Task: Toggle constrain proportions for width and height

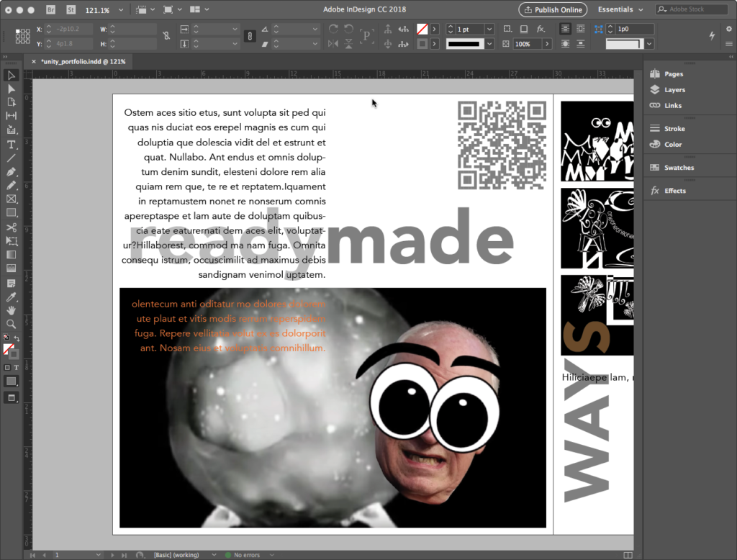Action: (166, 35)
